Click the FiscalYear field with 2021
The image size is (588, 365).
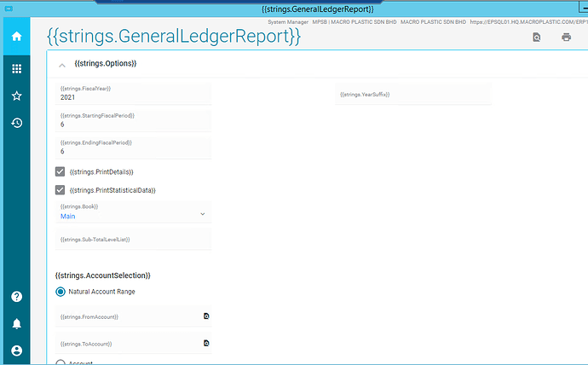pos(134,94)
